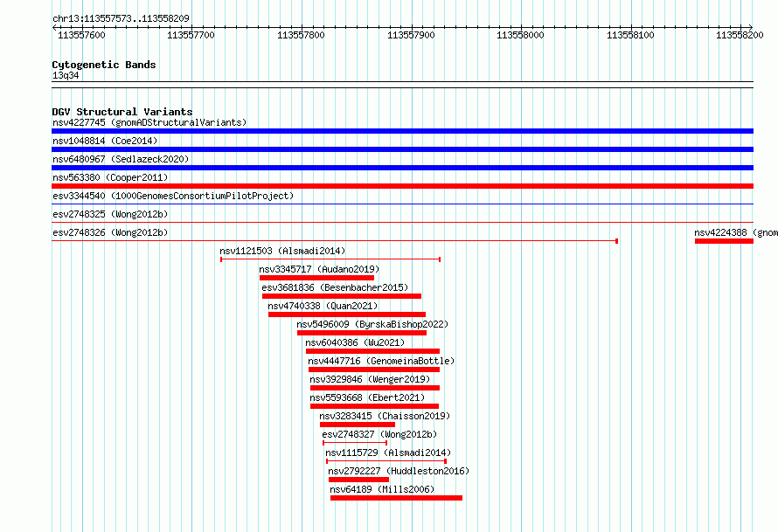Open esv3344540 1000GenomesConsortiumPilotProject label

173,196
